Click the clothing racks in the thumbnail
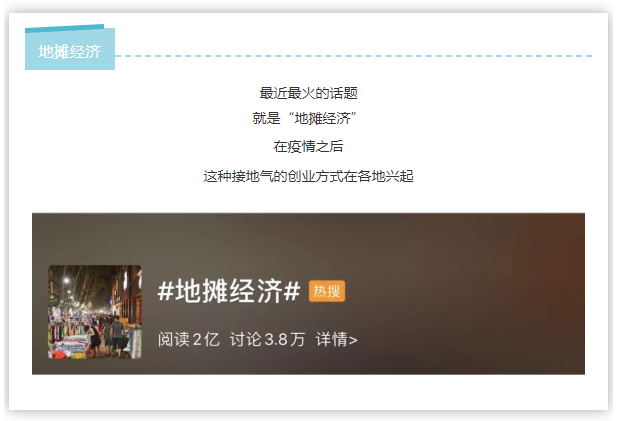The height and width of the screenshot is (421, 620). click(69, 336)
